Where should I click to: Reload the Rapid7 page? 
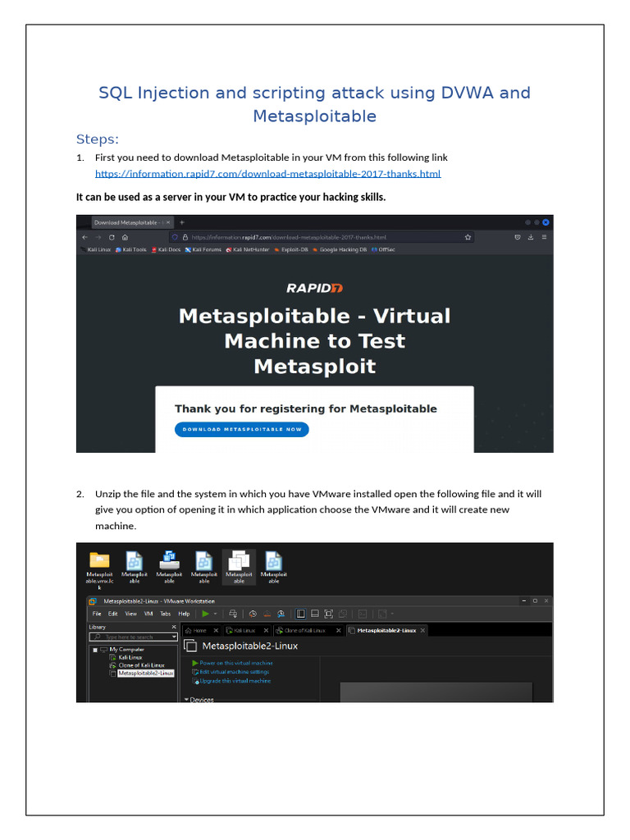112,237
